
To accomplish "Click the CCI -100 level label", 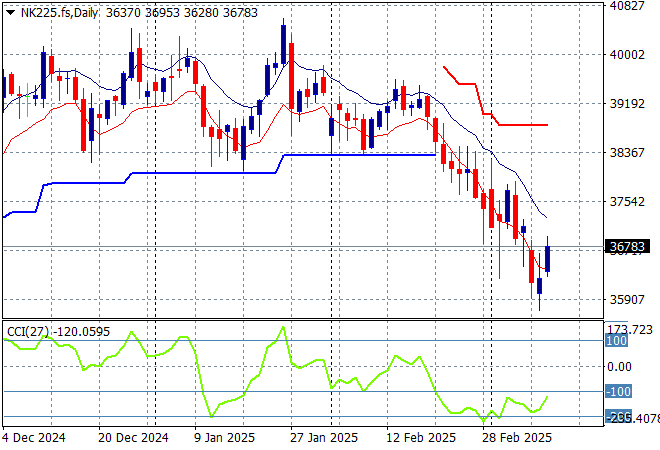I will (618, 391).
